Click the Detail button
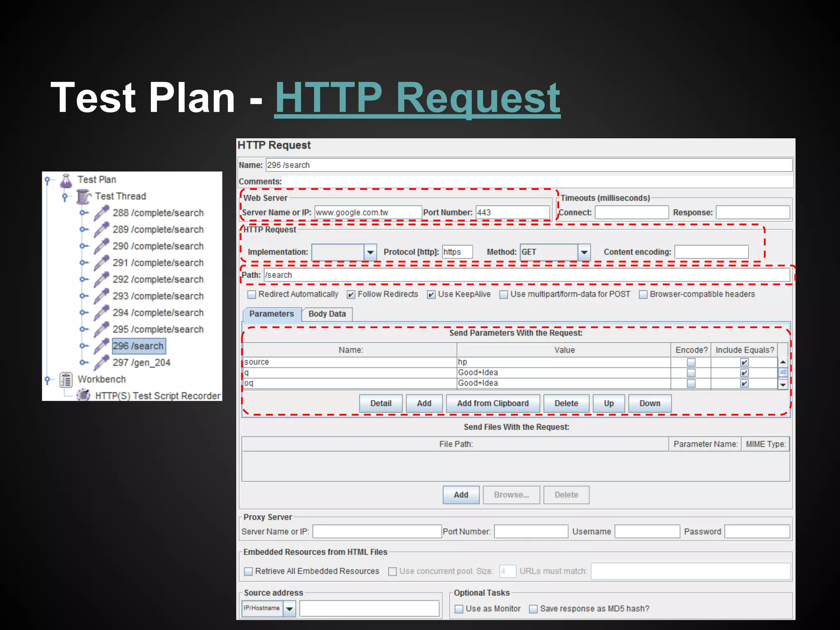The image size is (840, 630). click(x=381, y=404)
